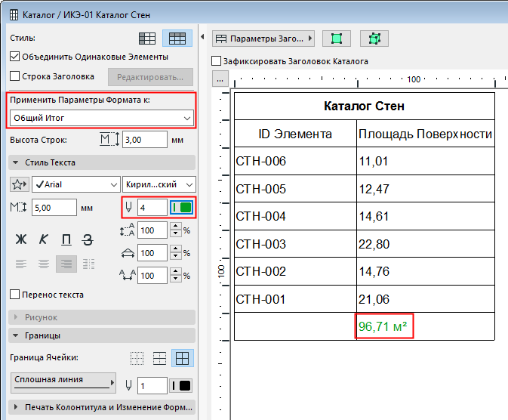Click the border pen number field 1
Image resolution: width=508 pixels, height=420 pixels.
pos(152,385)
